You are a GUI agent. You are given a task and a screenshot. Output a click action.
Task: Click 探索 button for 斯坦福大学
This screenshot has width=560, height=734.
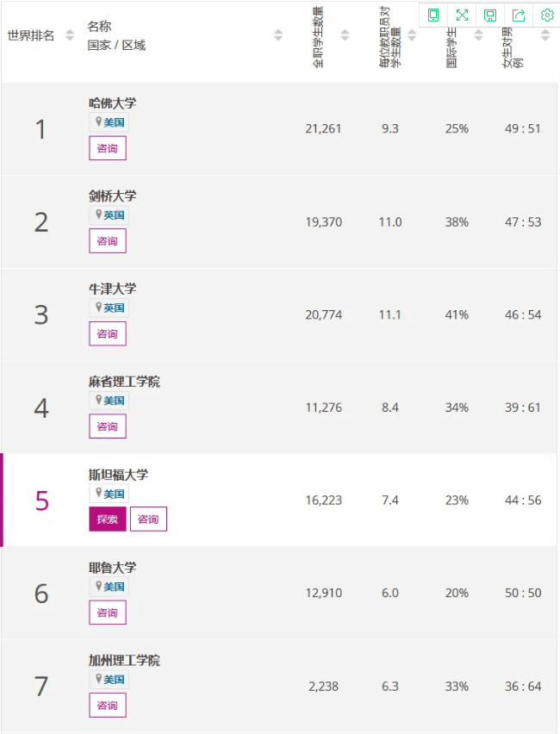click(x=107, y=519)
